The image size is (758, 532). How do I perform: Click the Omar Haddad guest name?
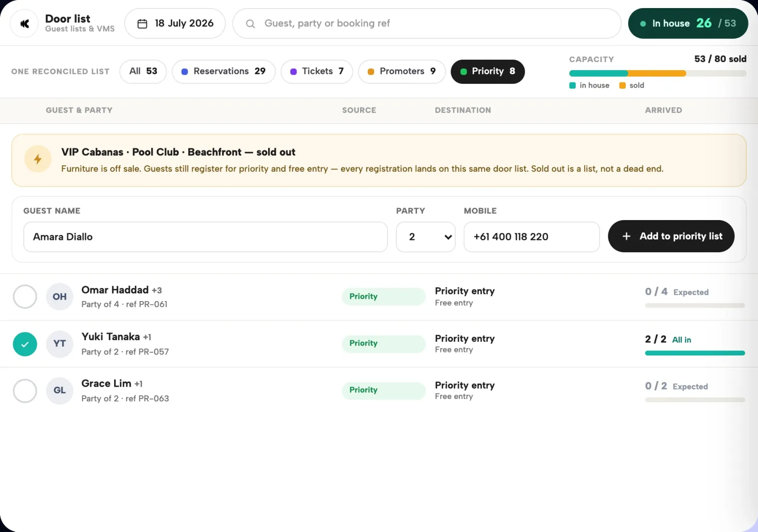tap(115, 290)
